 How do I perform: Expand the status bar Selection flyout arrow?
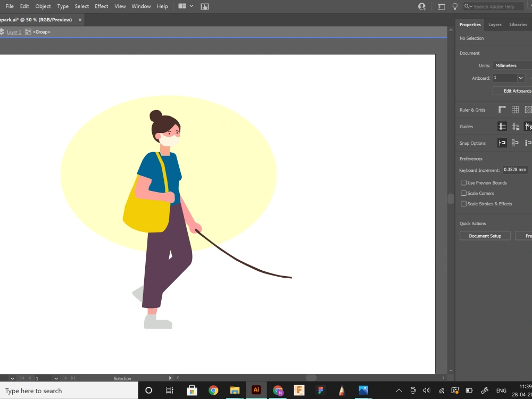pos(170,378)
